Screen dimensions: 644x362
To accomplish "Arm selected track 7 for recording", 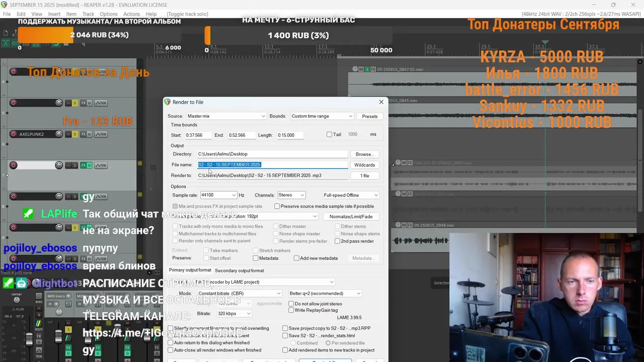I will click(14, 165).
